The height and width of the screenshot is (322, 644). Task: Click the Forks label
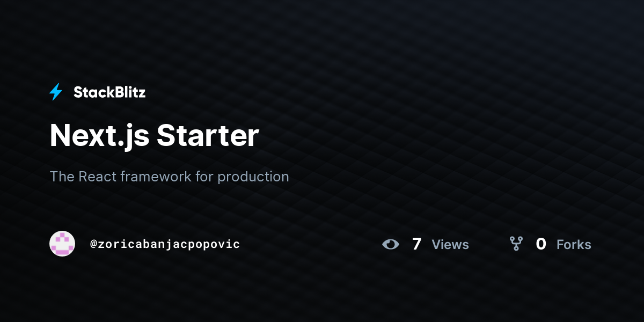[x=574, y=244]
